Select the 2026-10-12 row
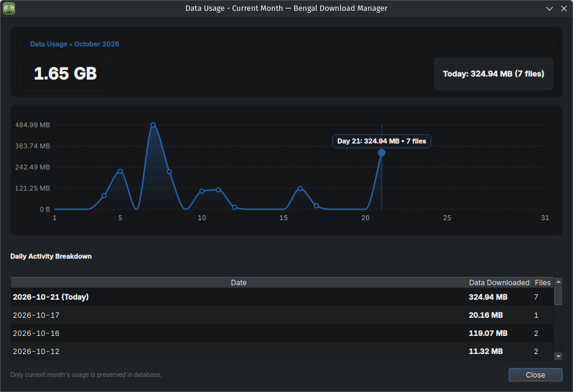Viewport: 573px width, 392px height. pos(282,351)
